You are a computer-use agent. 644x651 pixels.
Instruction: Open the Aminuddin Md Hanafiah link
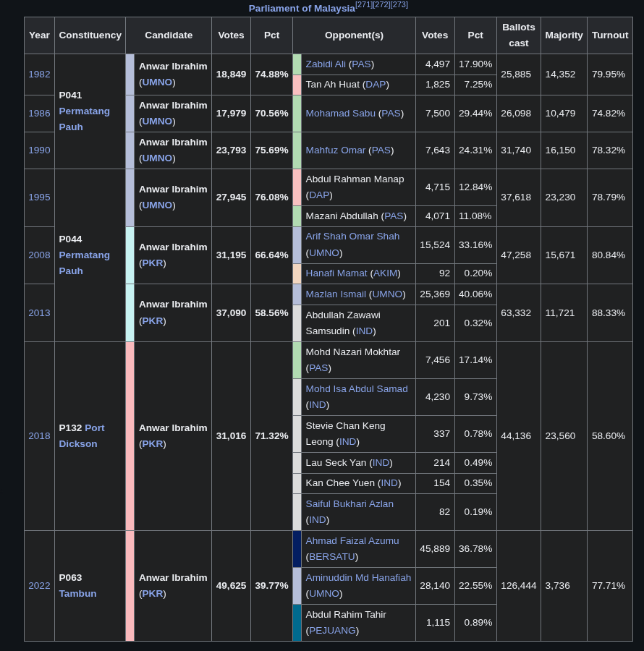(358, 578)
